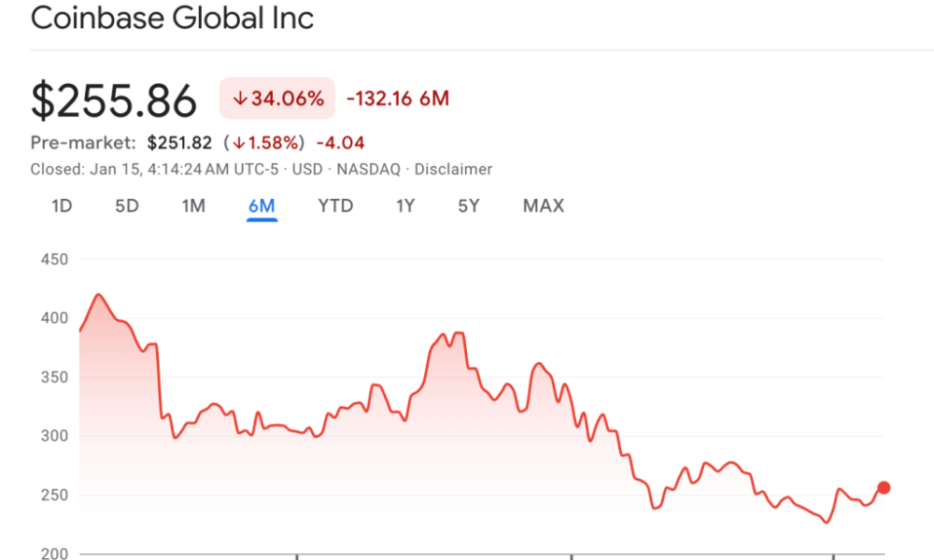Open the MAX chart history view
This screenshot has height=560, width=934.
[x=543, y=205]
